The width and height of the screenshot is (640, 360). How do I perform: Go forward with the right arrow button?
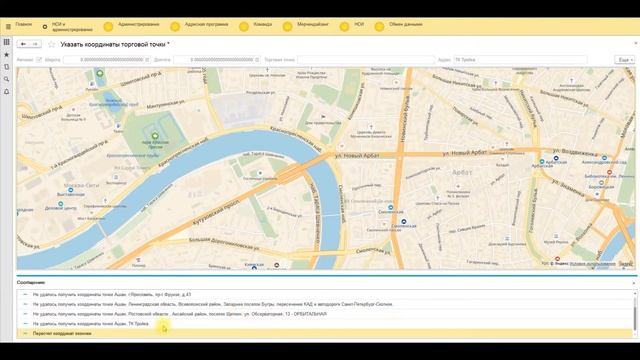tap(35, 44)
